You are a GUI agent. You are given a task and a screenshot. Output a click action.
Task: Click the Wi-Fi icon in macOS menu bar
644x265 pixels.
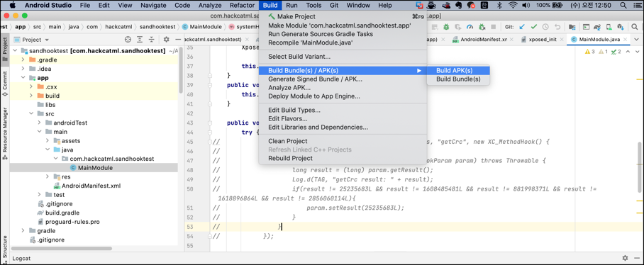[512, 6]
